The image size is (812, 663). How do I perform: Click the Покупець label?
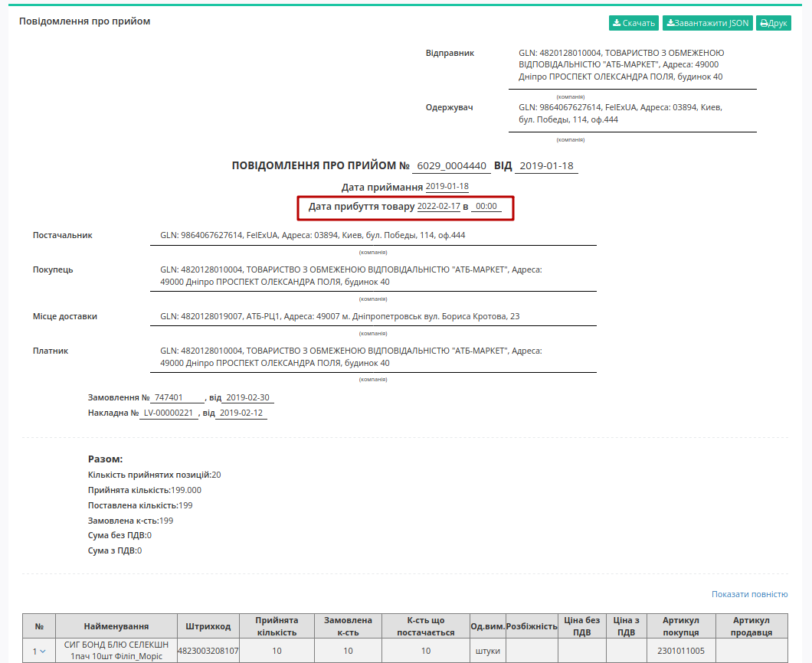53,269
